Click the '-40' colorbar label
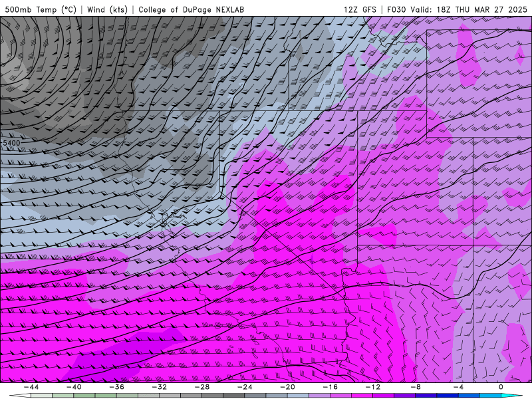 (74, 387)
